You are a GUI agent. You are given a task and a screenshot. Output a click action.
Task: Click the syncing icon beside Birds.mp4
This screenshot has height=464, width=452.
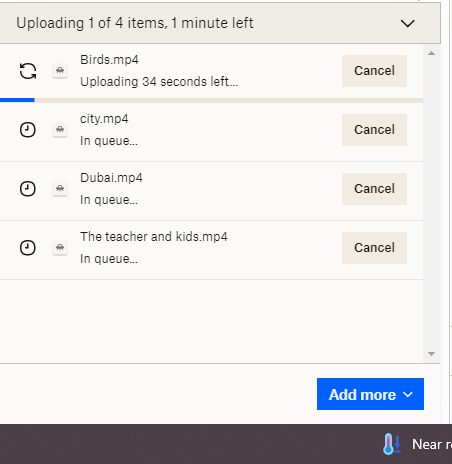(x=28, y=71)
